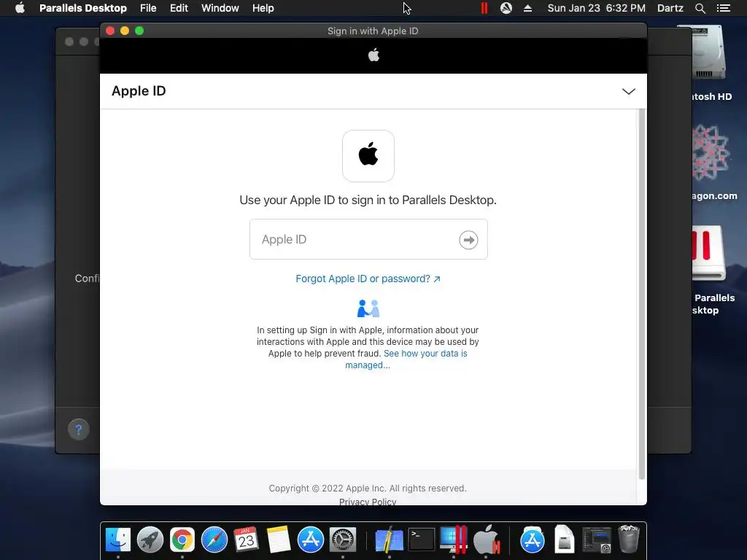Viewport: 747px width, 560px height.
Task: Click the Apple logo in black header bar
Action: (373, 55)
